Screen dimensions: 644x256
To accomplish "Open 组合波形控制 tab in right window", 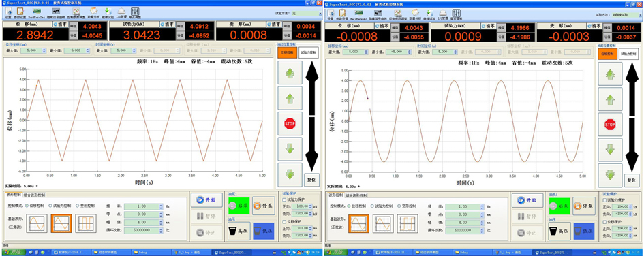I will pyautogui.click(x=356, y=195).
